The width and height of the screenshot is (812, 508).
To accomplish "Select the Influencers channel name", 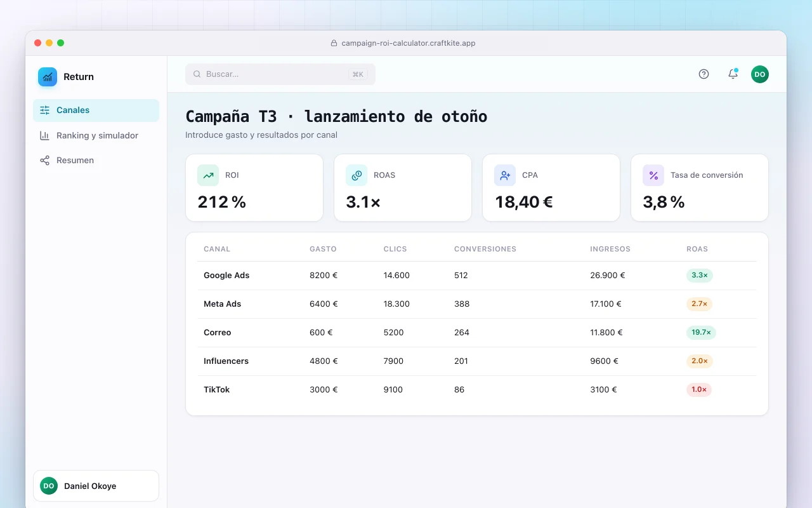I will [226, 361].
